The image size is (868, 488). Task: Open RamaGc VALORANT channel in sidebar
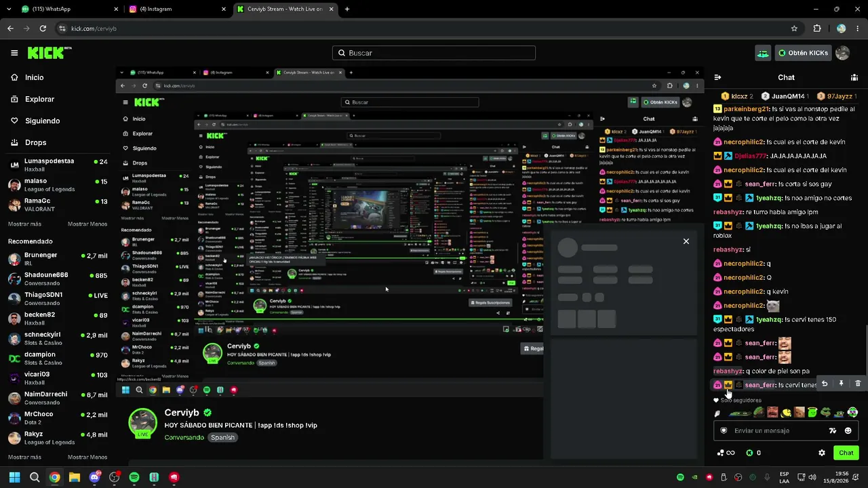[58, 205]
